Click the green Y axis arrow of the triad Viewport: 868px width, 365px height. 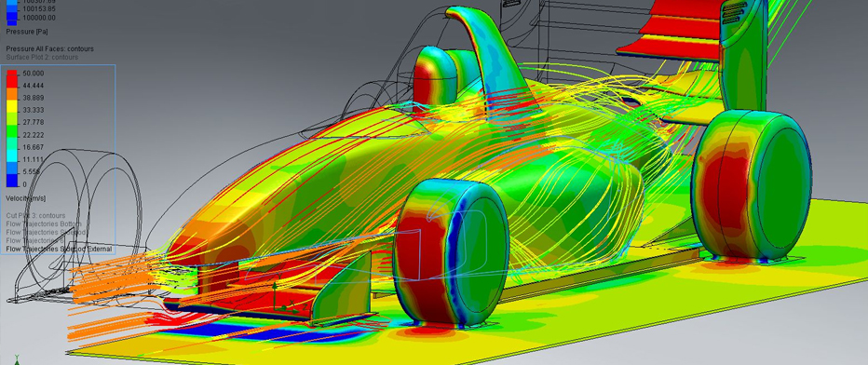(x=275, y=288)
